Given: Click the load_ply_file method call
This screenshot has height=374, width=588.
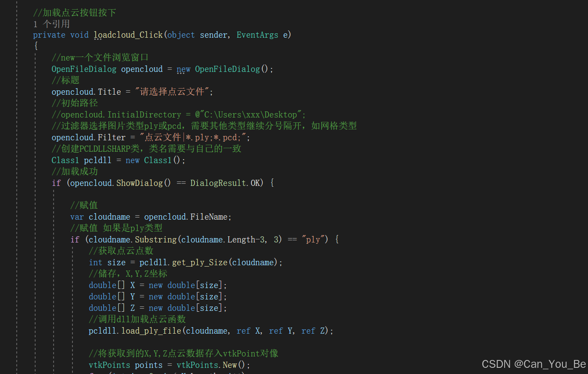Looking at the screenshot, I should point(151,331).
